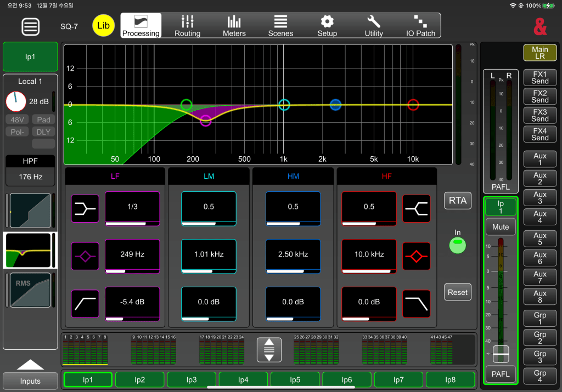
Task: Open the IO Patch tab
Action: pyautogui.click(x=420, y=26)
